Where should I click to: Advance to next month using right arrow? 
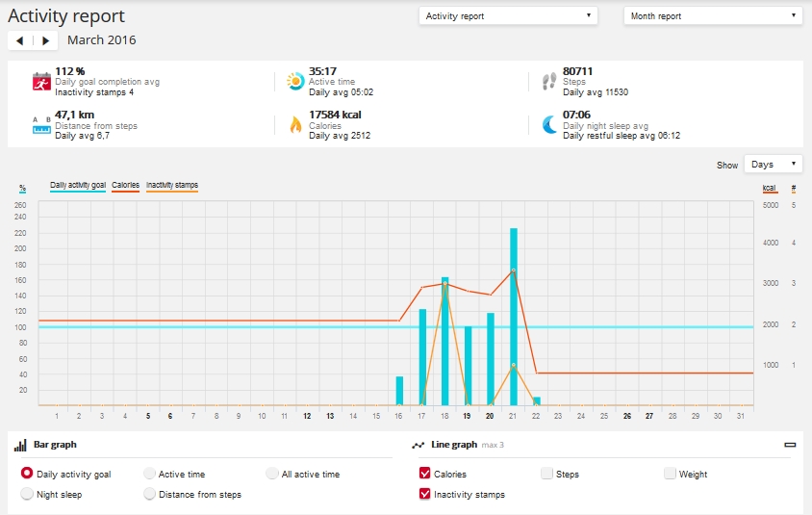[x=45, y=40]
